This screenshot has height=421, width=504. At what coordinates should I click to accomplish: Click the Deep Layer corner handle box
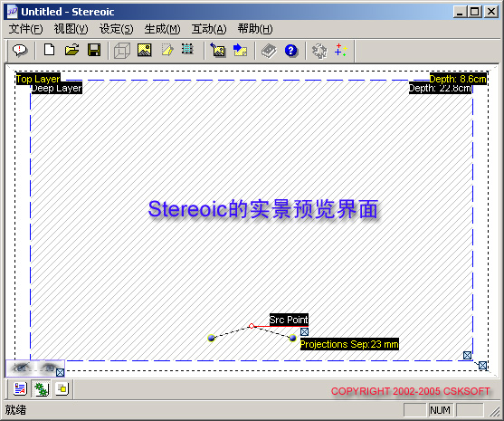[468, 356]
